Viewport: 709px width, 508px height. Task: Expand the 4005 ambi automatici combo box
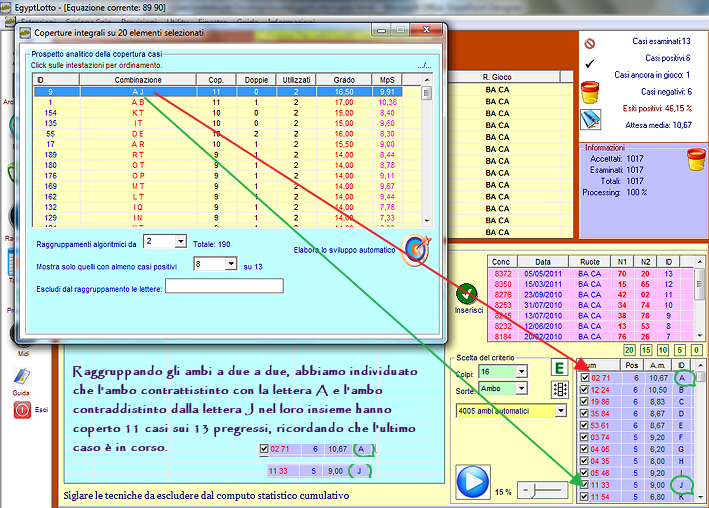(558, 411)
